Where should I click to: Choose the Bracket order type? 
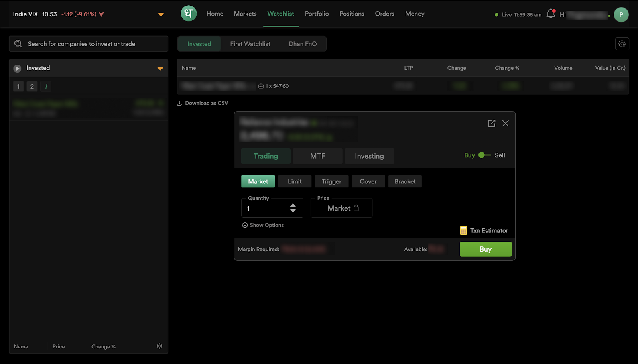[405, 181]
